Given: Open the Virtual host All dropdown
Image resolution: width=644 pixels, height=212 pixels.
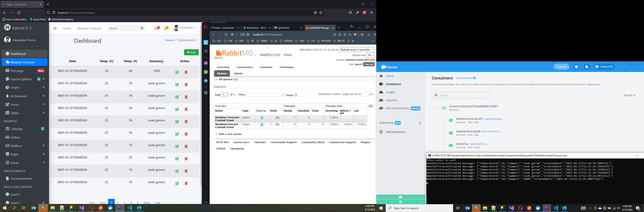Looking at the screenshot, I should coord(370,55).
